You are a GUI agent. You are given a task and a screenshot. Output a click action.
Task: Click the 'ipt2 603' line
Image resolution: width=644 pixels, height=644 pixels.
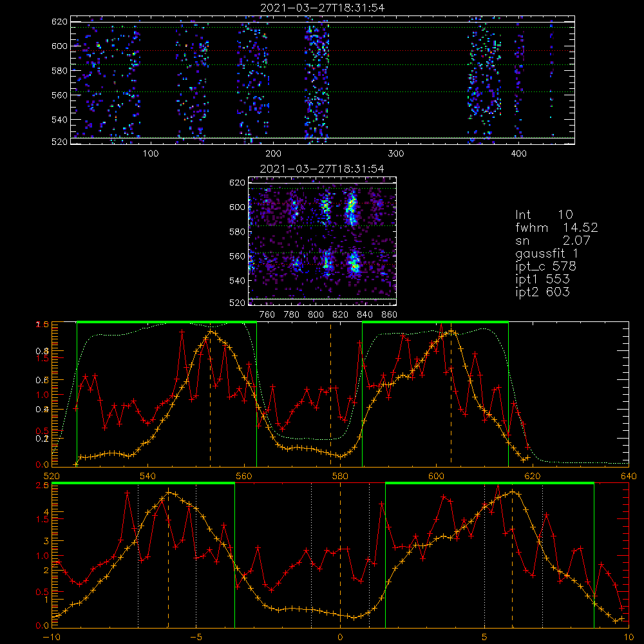coord(542,292)
